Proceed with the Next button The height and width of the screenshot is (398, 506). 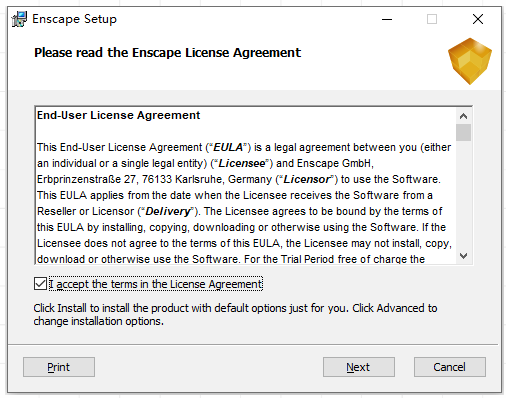coord(359,367)
